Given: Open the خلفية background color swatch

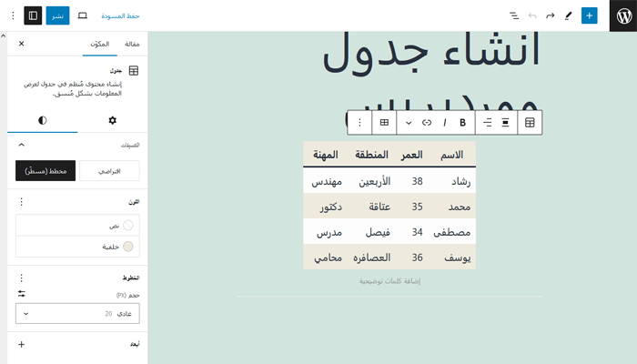Looking at the screenshot, I should (x=127, y=246).
